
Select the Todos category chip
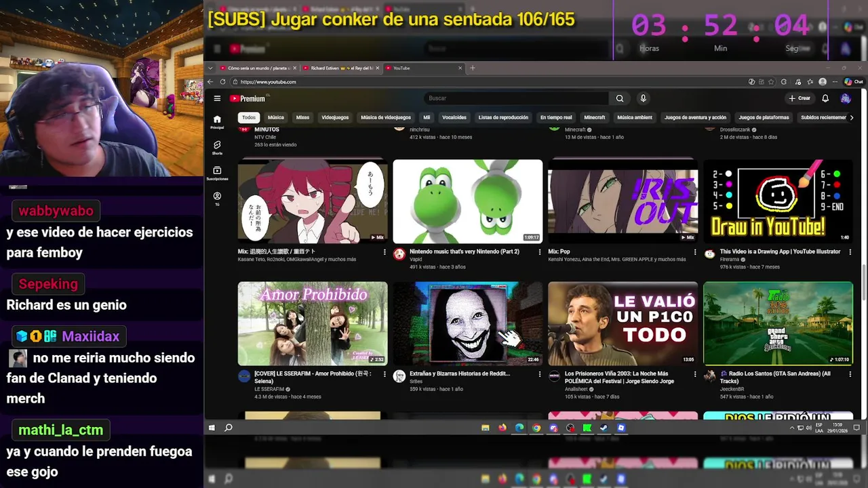tap(249, 117)
